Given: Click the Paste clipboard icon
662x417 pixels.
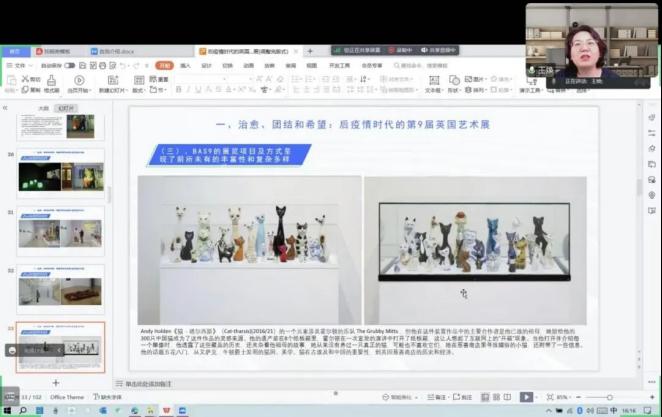Looking at the screenshot, I should point(11,80).
